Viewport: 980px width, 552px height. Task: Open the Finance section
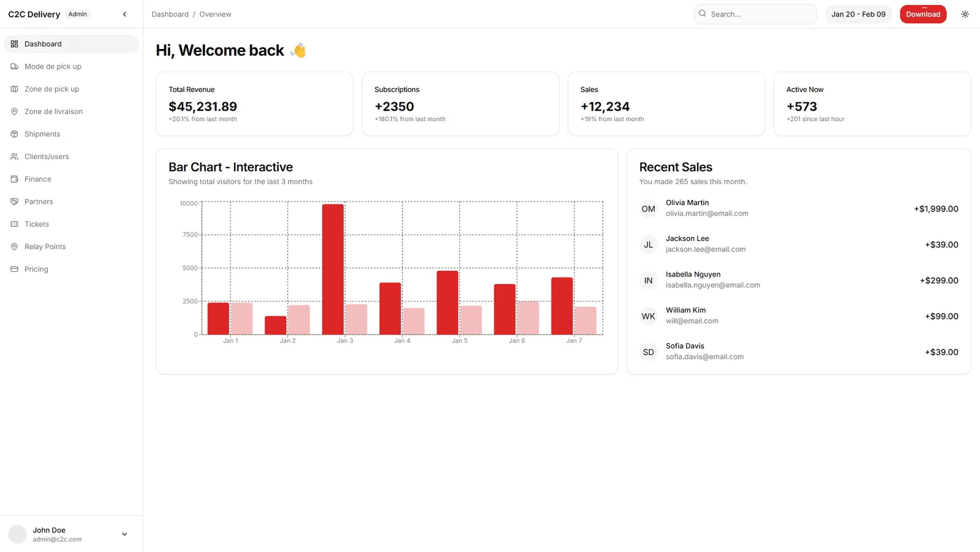click(71, 179)
